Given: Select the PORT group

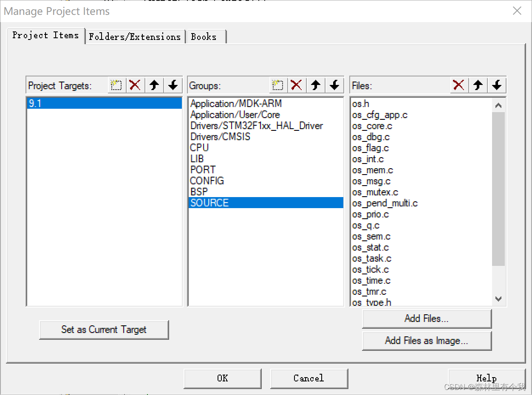Looking at the screenshot, I should pyautogui.click(x=266, y=170).
